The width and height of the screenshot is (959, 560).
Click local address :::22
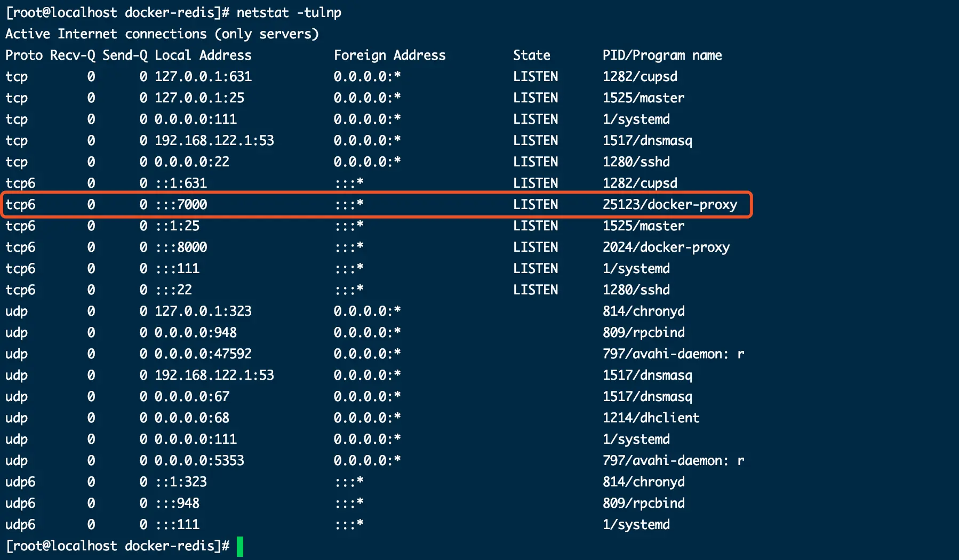174,290
